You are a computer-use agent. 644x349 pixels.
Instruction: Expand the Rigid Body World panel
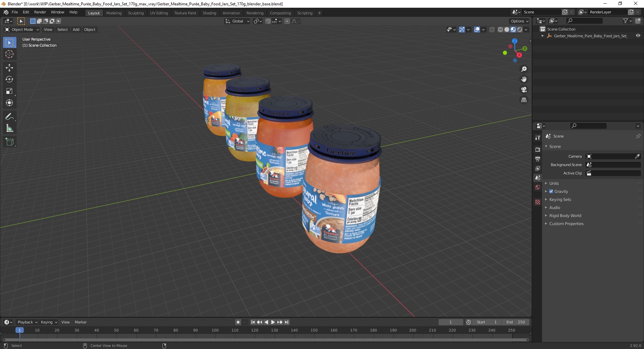[565, 216]
